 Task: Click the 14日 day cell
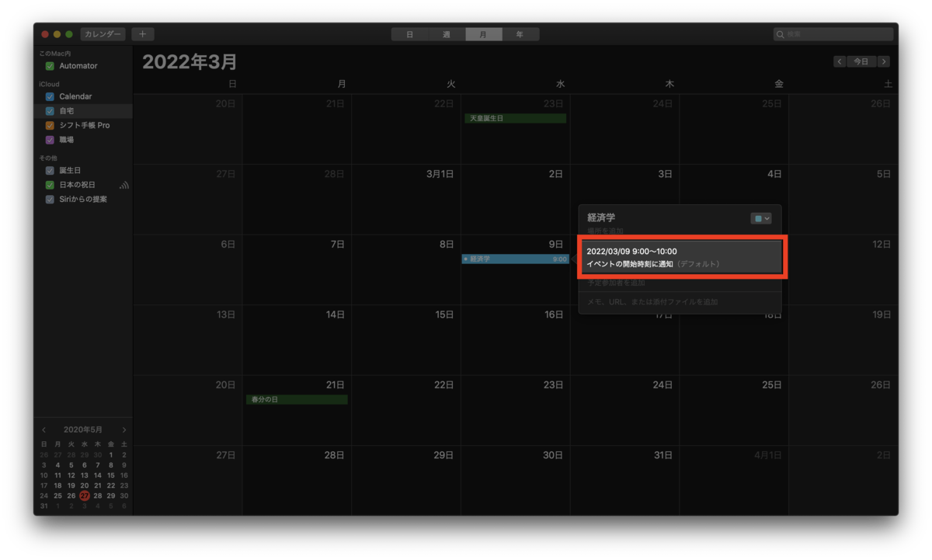point(297,340)
